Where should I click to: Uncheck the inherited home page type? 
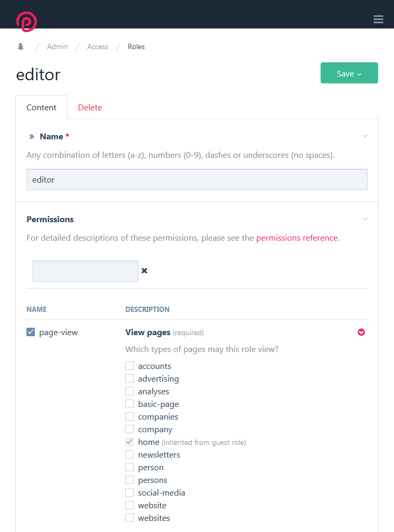(x=129, y=442)
